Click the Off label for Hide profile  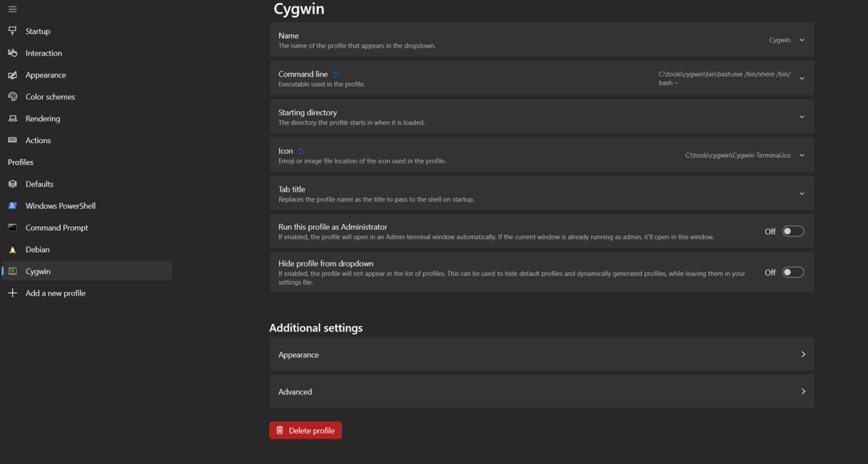pos(770,272)
